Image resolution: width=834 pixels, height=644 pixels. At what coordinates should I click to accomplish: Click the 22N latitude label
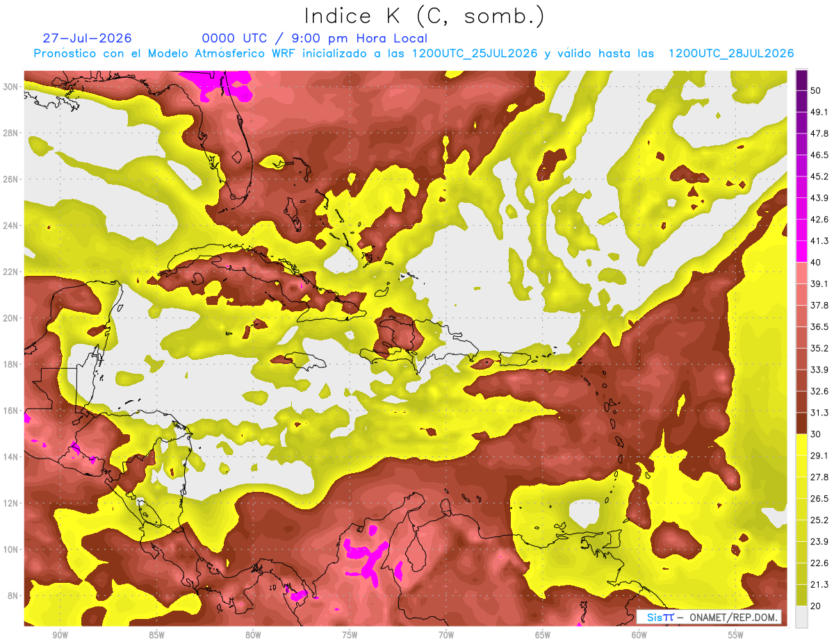[x=12, y=272]
